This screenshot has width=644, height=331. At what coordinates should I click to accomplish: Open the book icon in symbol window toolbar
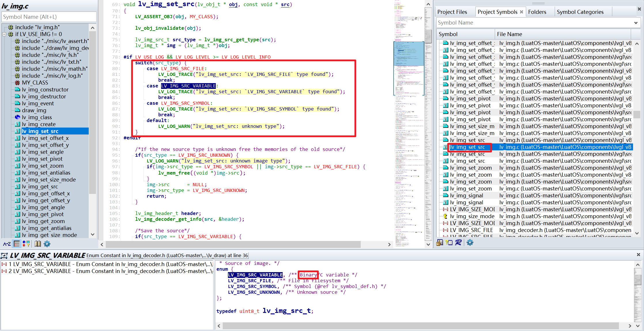coord(37,244)
